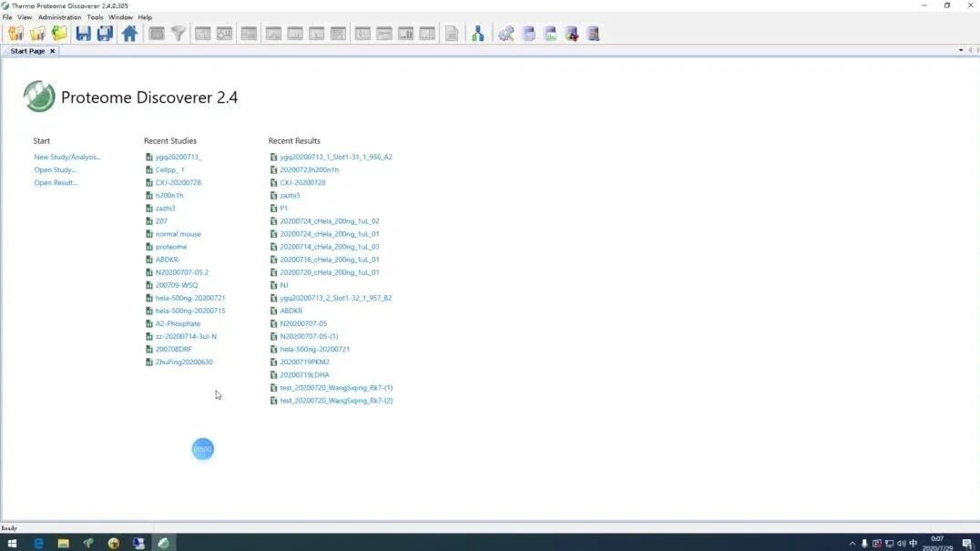The image size is (980, 551).
Task: Click the document report toolbar icon
Action: click(x=451, y=34)
